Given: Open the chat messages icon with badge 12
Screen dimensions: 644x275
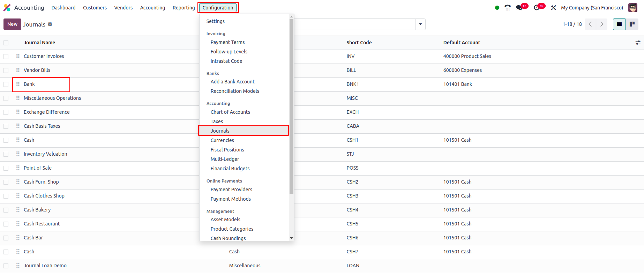Looking at the screenshot, I should point(522,7).
